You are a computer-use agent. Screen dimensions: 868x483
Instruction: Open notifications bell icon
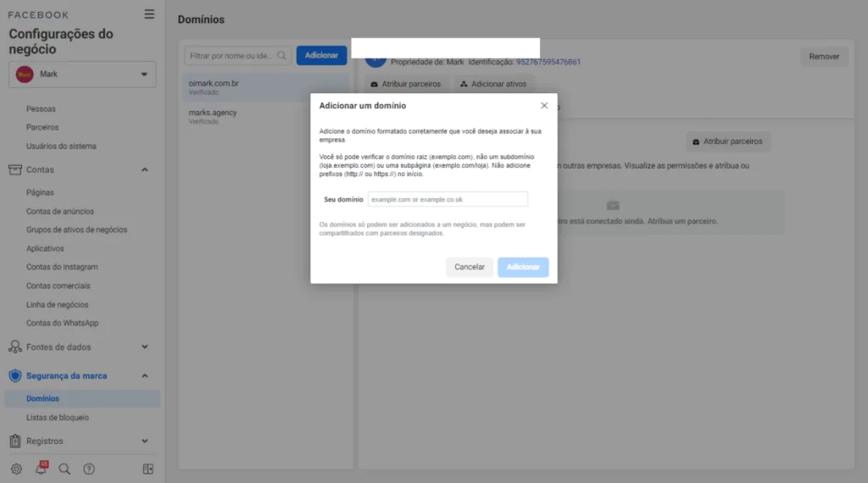[42, 468]
